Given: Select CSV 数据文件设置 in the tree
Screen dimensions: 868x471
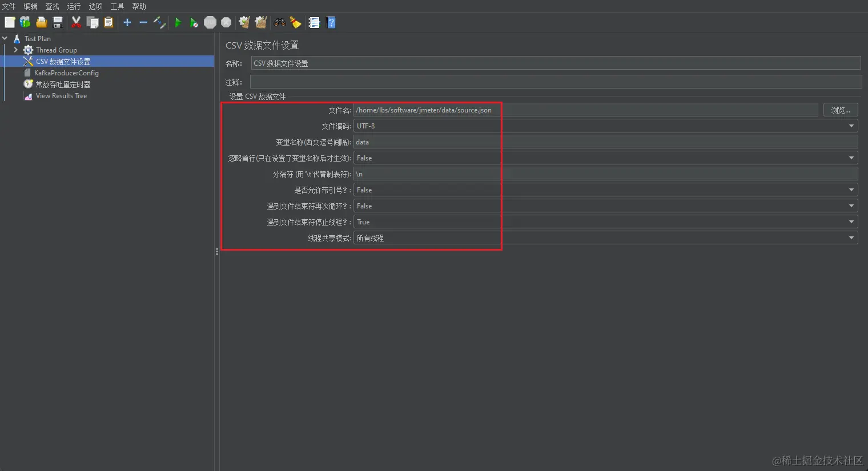Looking at the screenshot, I should 63,61.
